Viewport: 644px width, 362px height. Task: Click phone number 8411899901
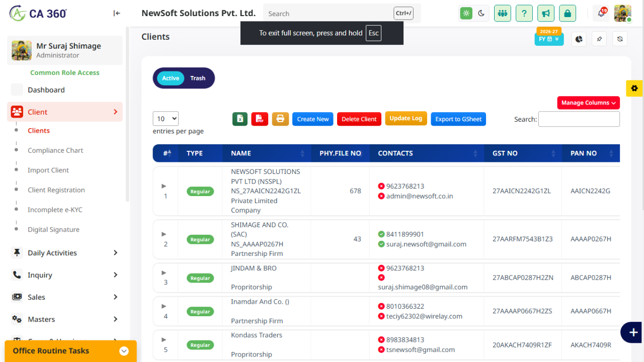click(405, 234)
